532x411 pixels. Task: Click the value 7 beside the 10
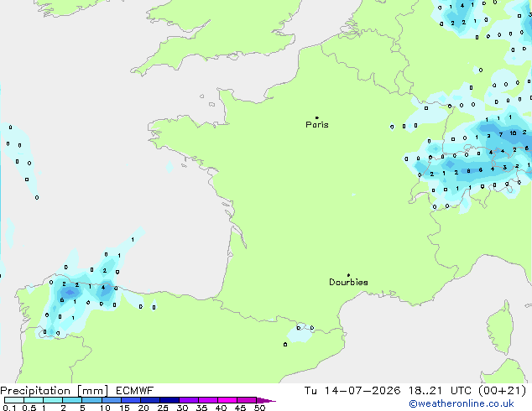pyautogui.click(x=500, y=135)
